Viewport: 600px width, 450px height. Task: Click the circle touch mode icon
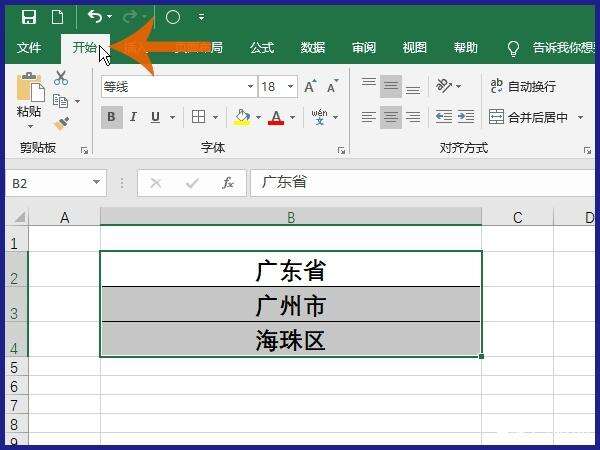point(173,17)
